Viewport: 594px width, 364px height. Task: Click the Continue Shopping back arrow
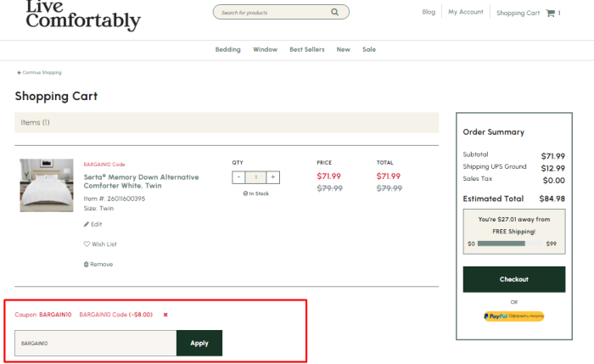click(19, 73)
